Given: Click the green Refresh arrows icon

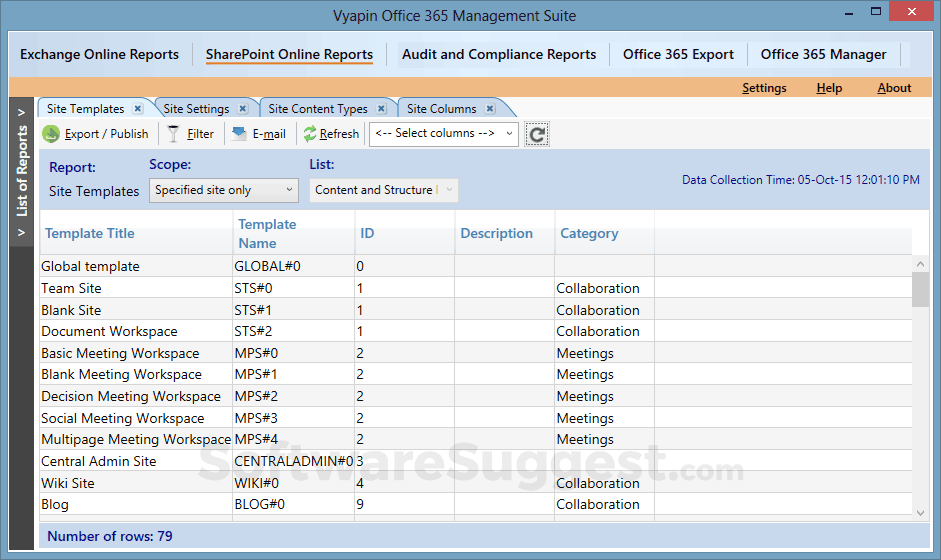Looking at the screenshot, I should pos(310,134).
